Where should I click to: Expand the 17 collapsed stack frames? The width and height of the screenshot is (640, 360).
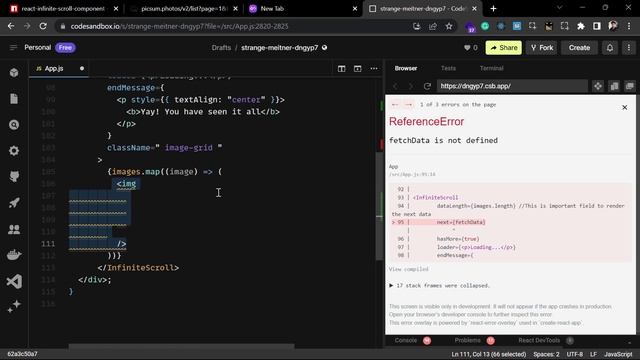pyautogui.click(x=439, y=285)
